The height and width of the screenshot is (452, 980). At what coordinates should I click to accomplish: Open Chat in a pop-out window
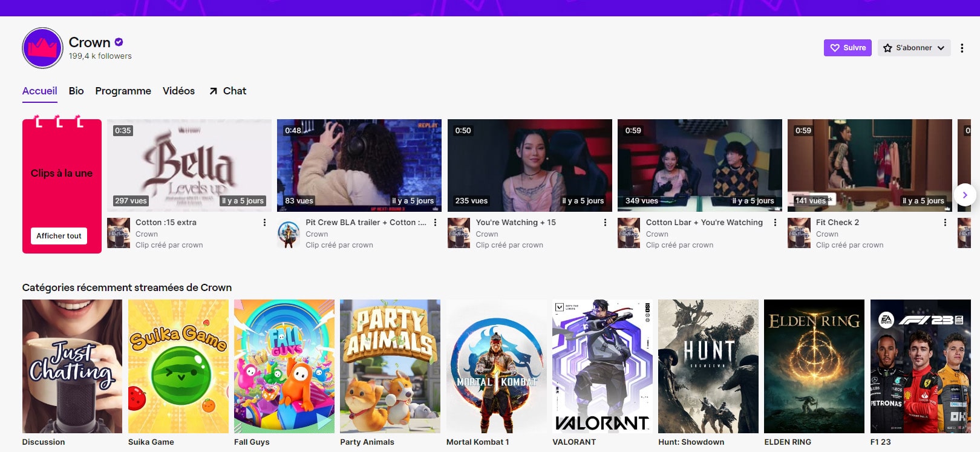tap(227, 91)
